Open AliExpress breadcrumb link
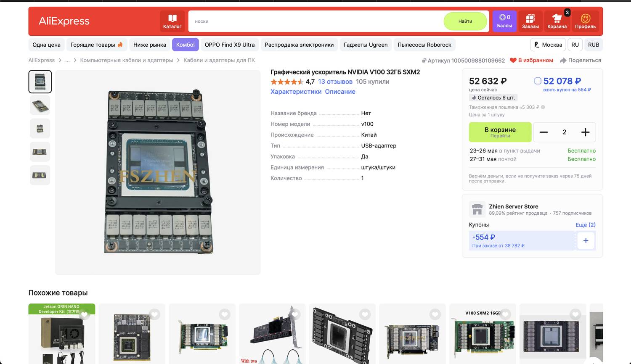The image size is (631, 364). click(x=42, y=60)
